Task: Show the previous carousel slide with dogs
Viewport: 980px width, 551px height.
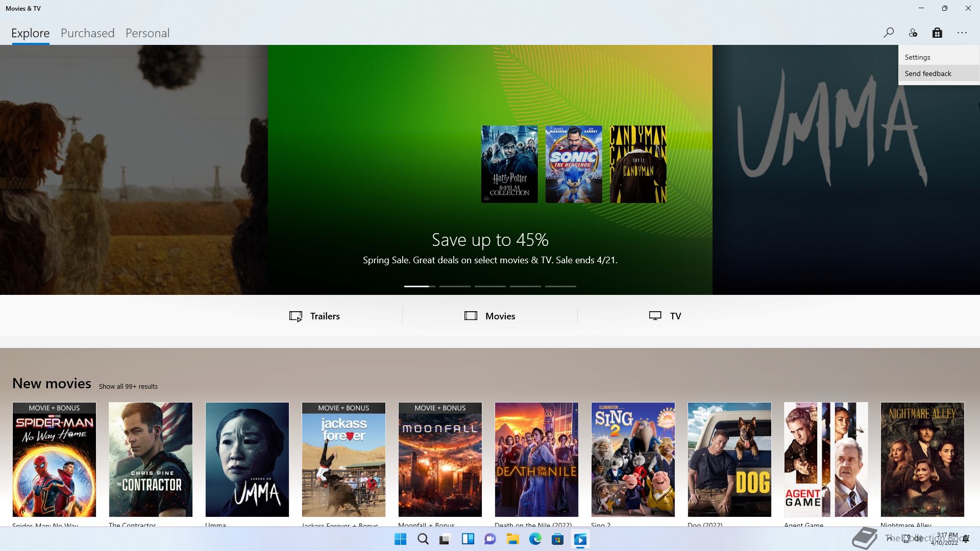Action: coord(134,170)
